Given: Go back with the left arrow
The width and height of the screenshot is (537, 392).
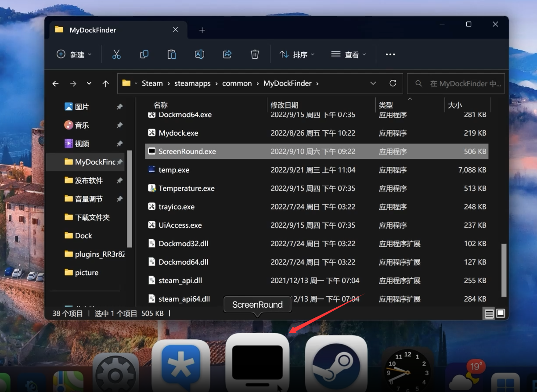Looking at the screenshot, I should [x=55, y=83].
